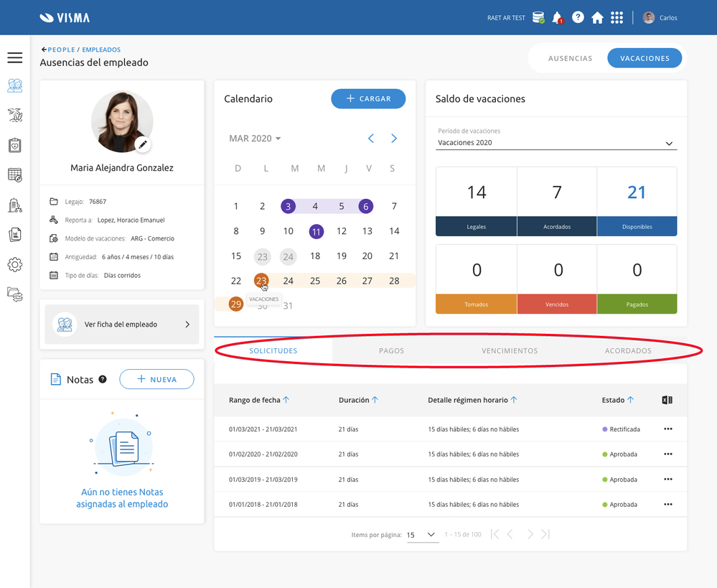Select calendar day 3 in purple range
Image resolution: width=717 pixels, height=588 pixels.
tap(288, 206)
